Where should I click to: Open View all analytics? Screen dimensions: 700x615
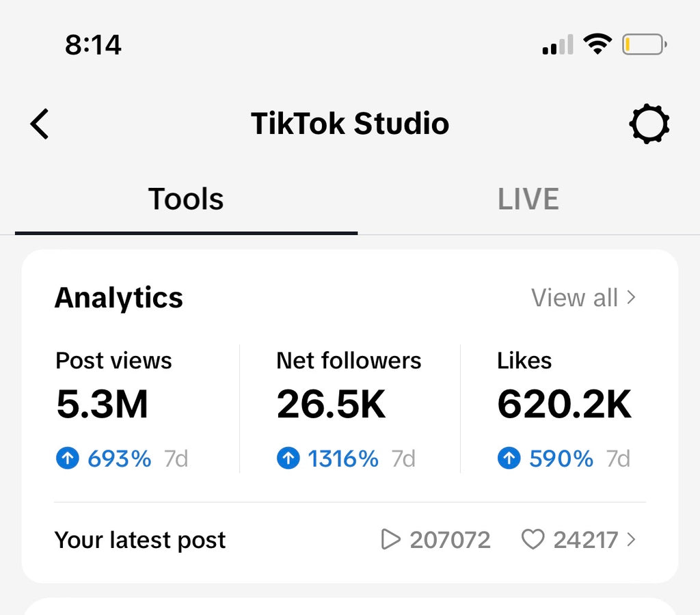pos(576,297)
